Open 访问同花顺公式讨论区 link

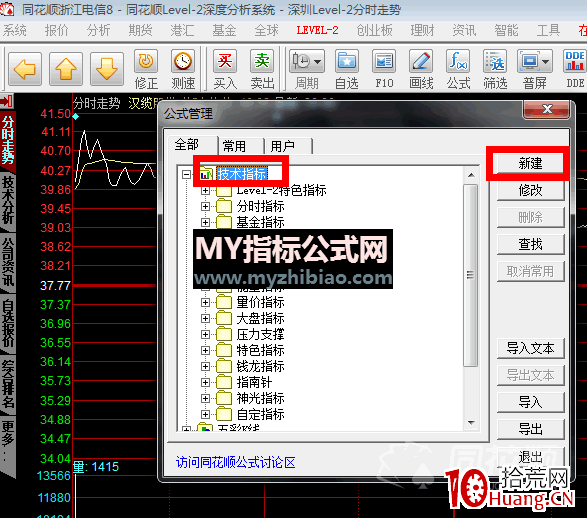235,463
